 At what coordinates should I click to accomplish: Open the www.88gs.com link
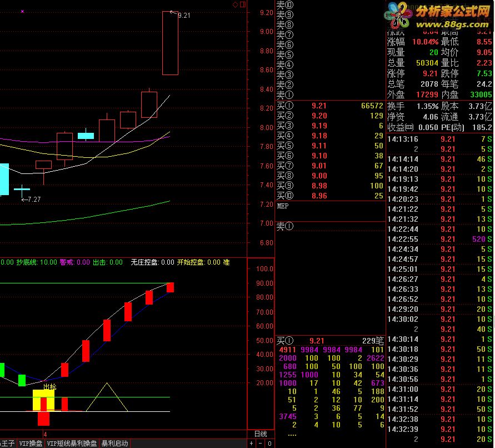pos(452,24)
